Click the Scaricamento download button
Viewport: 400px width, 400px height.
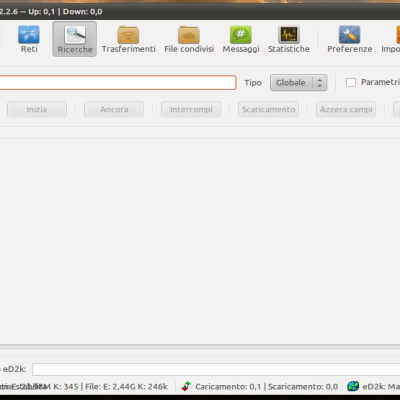[x=268, y=109]
